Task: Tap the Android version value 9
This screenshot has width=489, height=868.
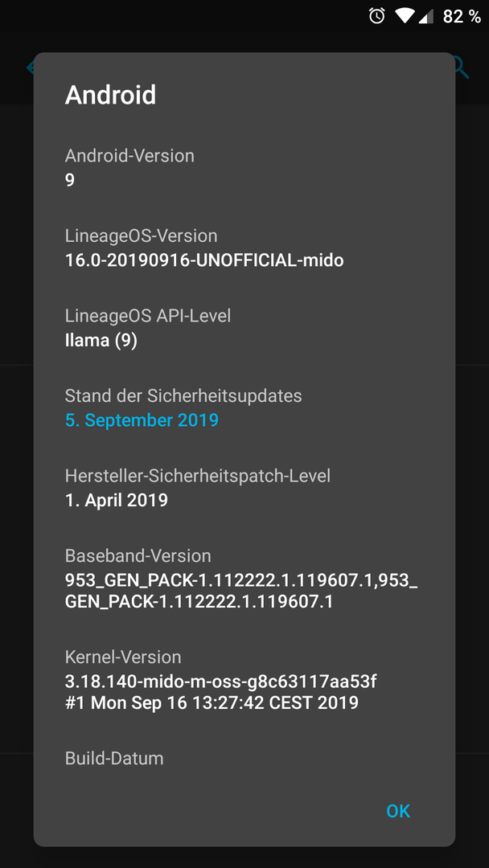Action: pos(70,181)
